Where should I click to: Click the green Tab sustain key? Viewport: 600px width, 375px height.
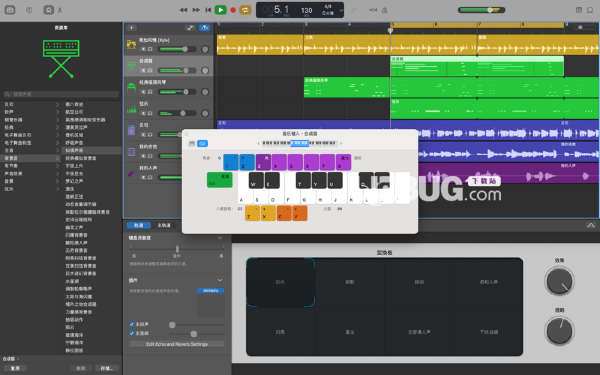220,180
